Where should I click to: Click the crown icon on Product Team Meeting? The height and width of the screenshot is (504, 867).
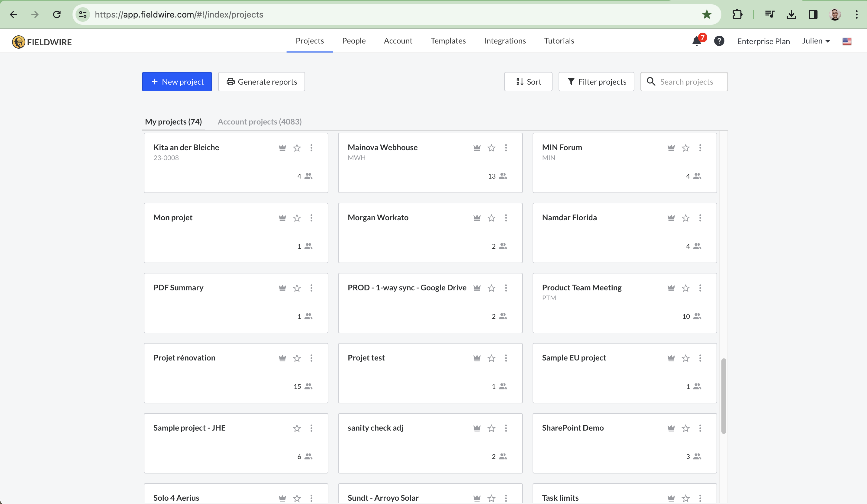pos(671,288)
